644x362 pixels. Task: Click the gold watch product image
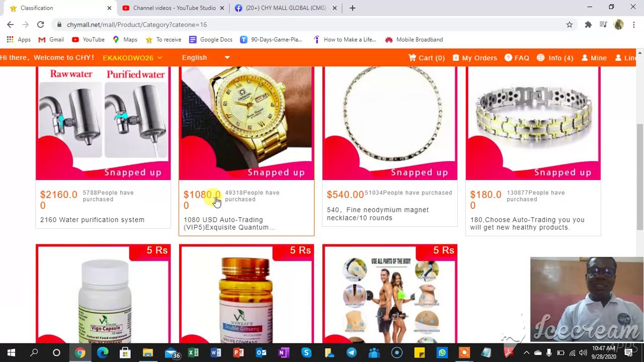tap(247, 123)
